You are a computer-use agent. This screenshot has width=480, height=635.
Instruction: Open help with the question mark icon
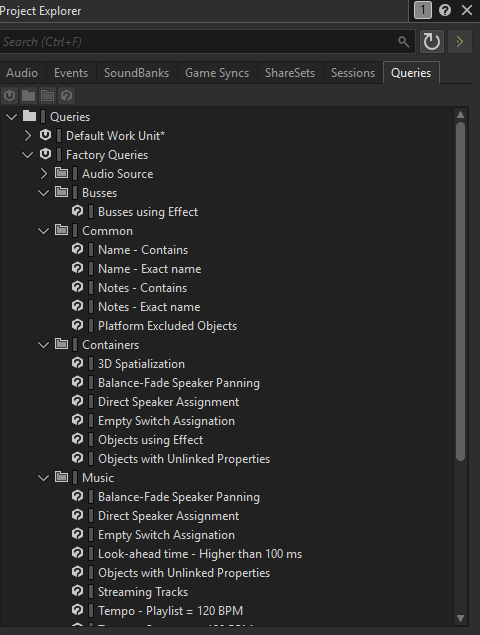(445, 10)
